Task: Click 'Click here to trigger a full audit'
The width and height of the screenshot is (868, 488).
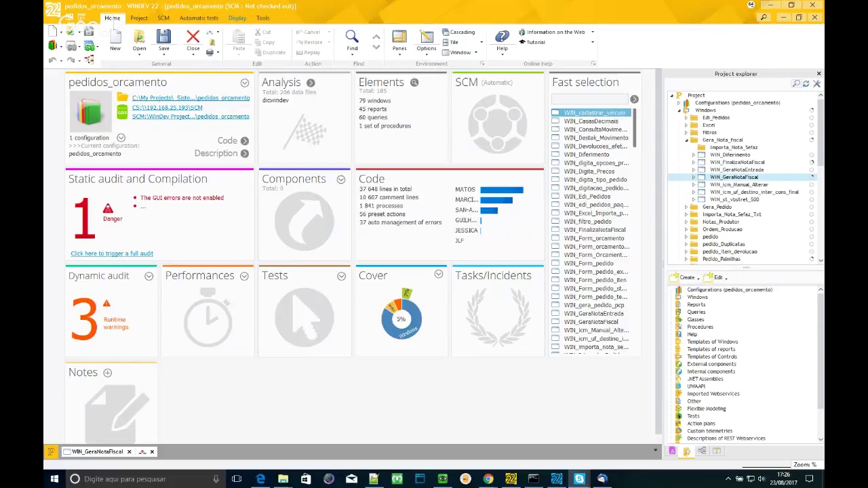Action: click(112, 253)
